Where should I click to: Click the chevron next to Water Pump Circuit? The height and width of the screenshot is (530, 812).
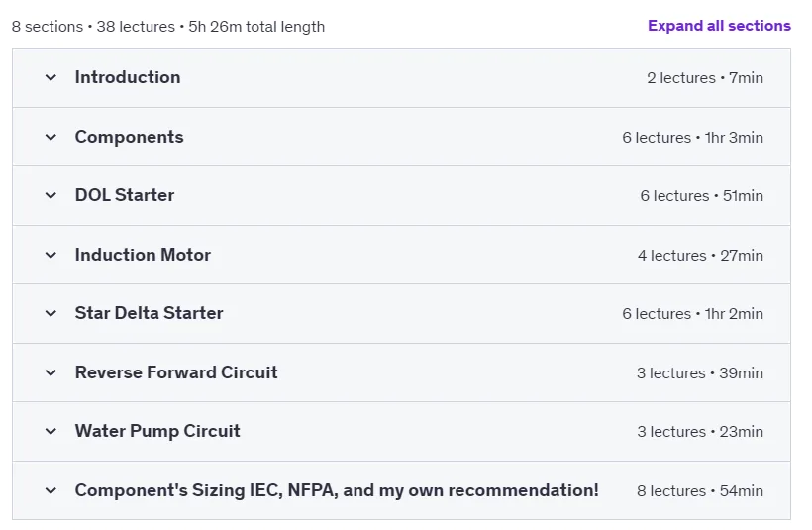click(51, 432)
